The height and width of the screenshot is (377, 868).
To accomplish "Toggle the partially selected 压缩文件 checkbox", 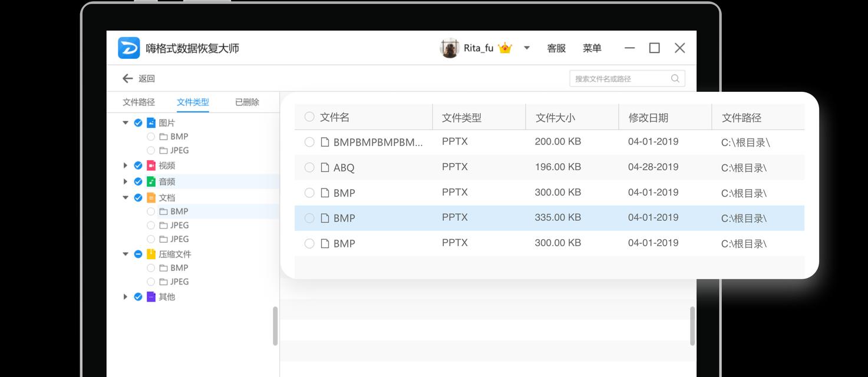I will tap(138, 254).
